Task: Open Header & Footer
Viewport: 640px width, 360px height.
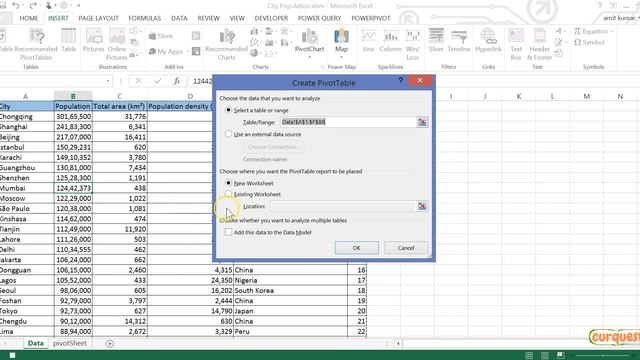Action: coord(539,44)
